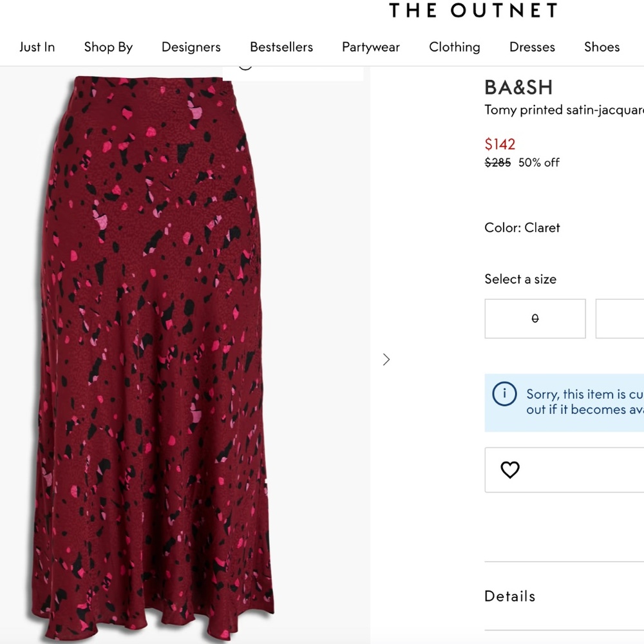Open the Partywear category
The width and height of the screenshot is (644, 644).
[370, 46]
